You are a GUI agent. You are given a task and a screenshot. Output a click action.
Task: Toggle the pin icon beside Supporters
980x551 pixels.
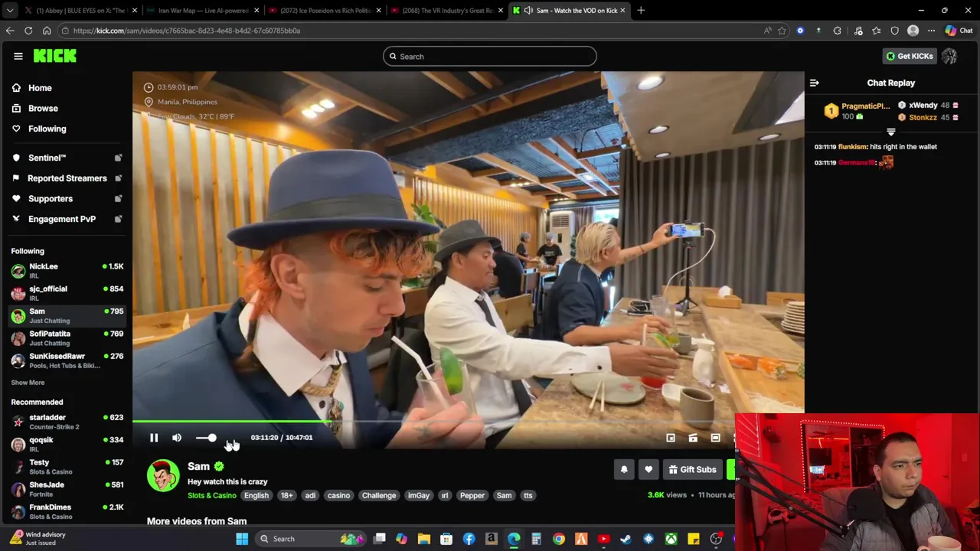point(118,198)
